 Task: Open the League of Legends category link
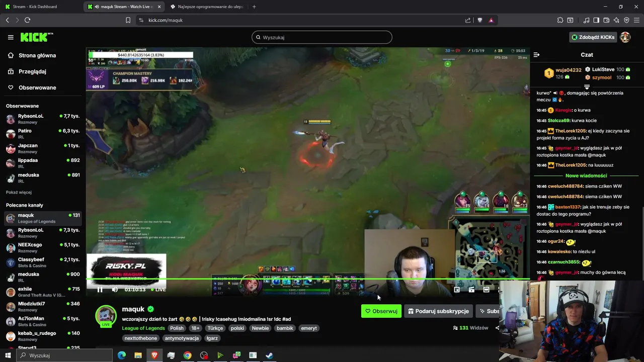[x=143, y=328]
